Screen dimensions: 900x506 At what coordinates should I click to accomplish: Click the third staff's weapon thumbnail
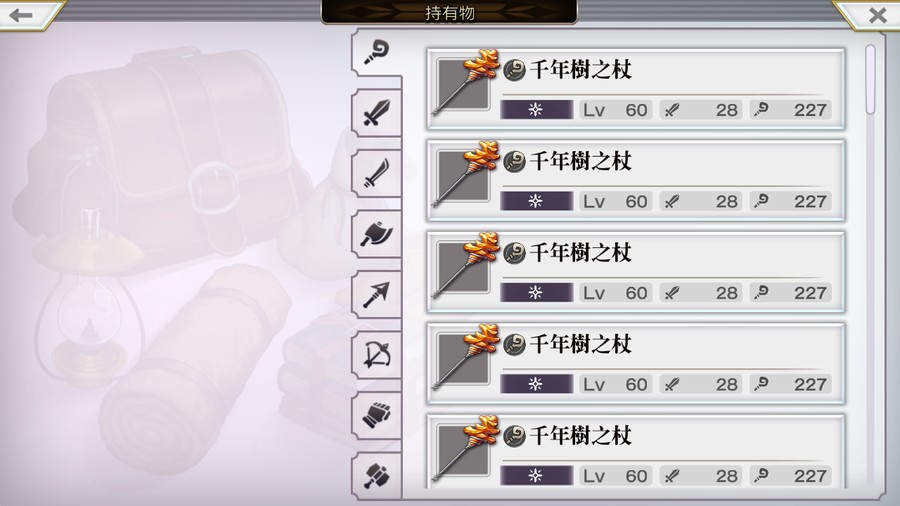click(464, 266)
